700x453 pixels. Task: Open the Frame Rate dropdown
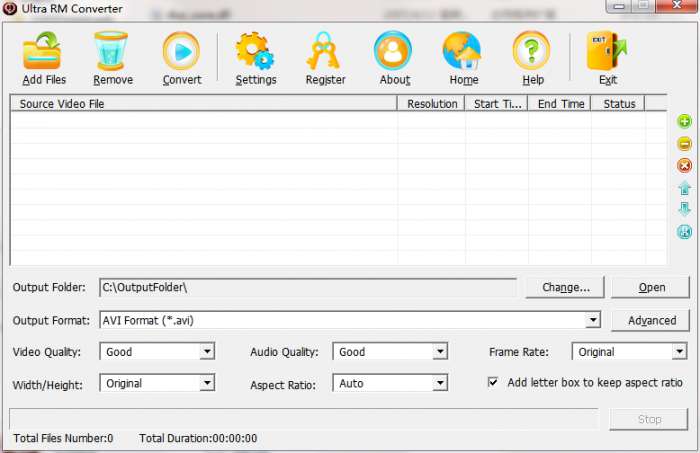pos(679,352)
